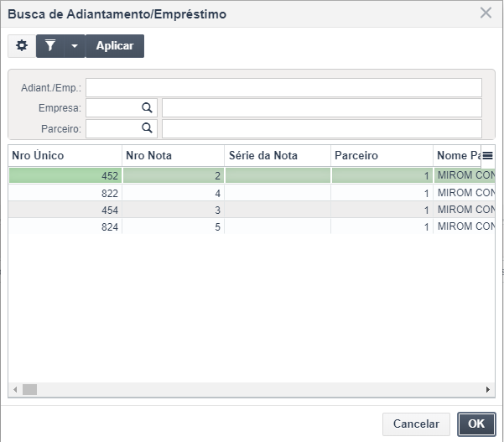The image size is (504, 442).
Task: Click scrollbar left arrow
Action: point(15,390)
